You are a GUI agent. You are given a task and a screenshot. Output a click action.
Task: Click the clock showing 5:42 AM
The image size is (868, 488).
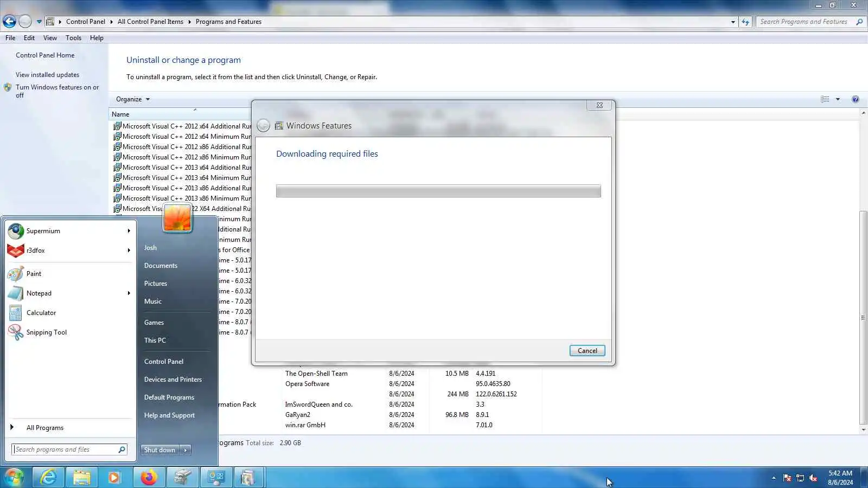(x=840, y=473)
